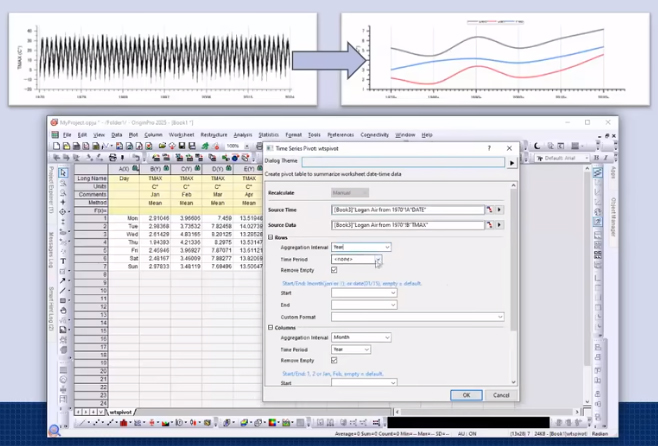Toggle Remove Empty checkbox under Rows
Screen dimensions: 658x446
click(335, 270)
